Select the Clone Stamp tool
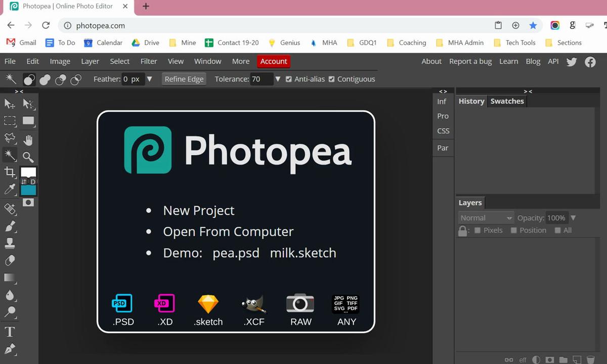The image size is (607, 364). (x=10, y=244)
